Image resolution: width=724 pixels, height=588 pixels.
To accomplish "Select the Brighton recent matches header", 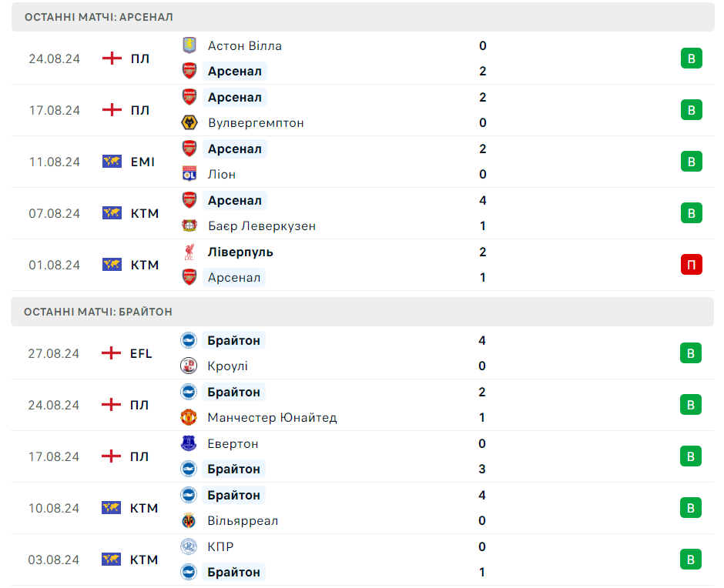I will coord(99,312).
